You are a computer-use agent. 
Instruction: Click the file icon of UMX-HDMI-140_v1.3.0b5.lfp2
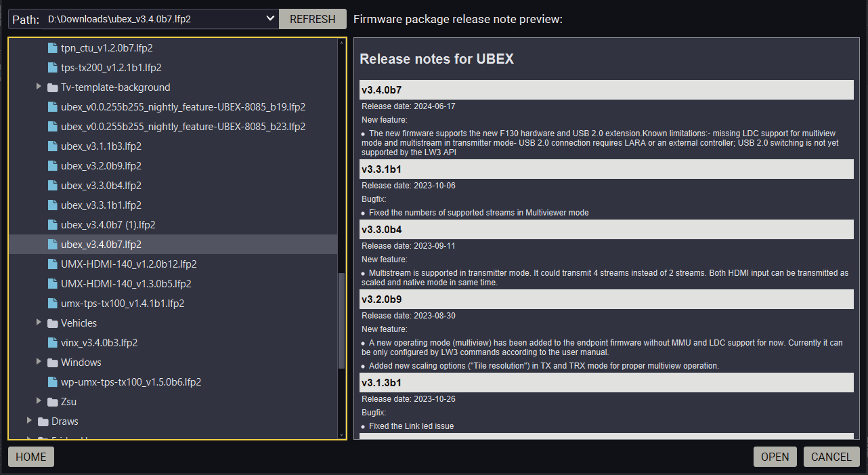pos(53,284)
